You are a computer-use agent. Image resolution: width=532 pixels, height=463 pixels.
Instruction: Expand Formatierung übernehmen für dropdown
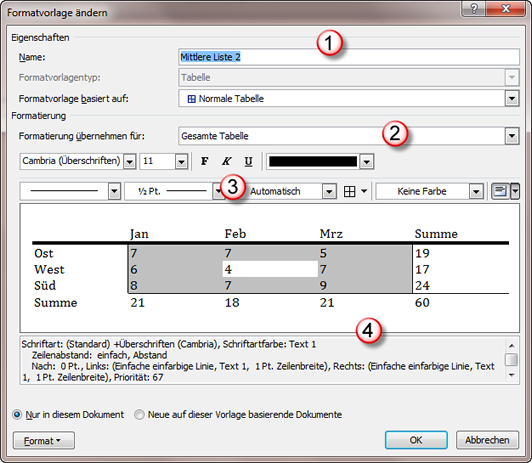pos(512,136)
